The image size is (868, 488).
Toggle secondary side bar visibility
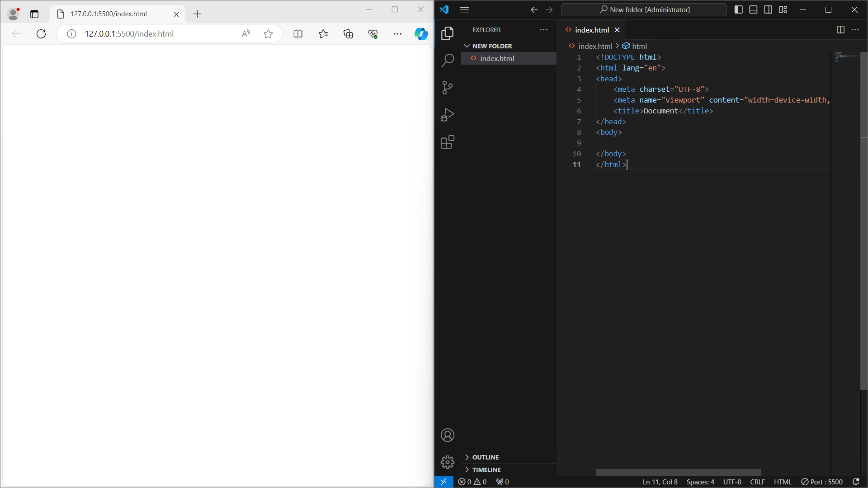[768, 9]
